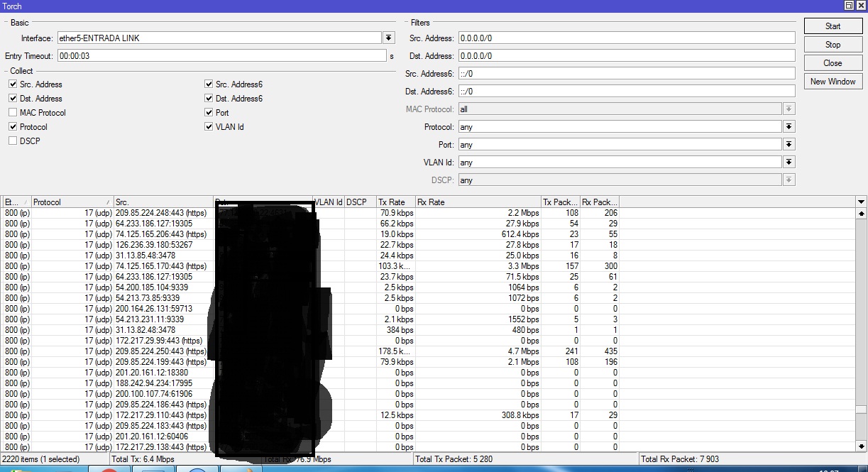Select row with source 188.242.94.234:17995
The height and width of the screenshot is (472, 868).
pyautogui.click(x=429, y=383)
